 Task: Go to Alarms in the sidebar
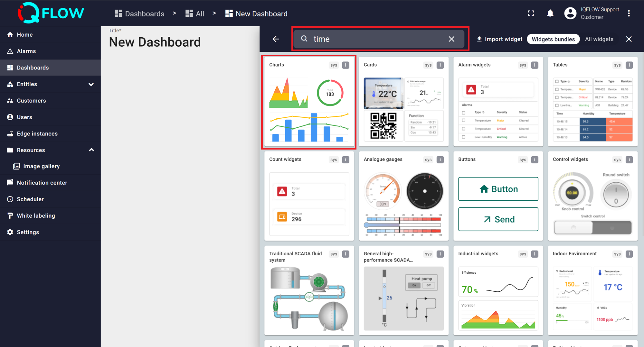tap(26, 51)
